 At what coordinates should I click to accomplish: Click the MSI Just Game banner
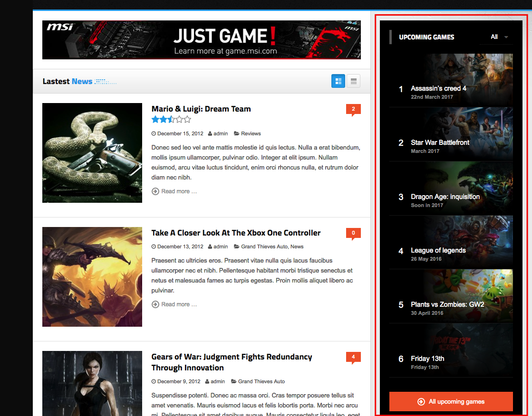(x=202, y=40)
